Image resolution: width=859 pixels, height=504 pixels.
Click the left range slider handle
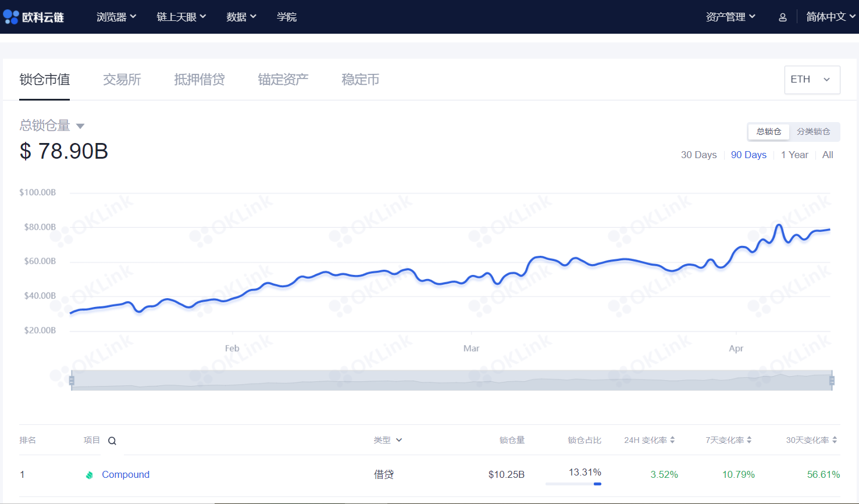tap(72, 381)
